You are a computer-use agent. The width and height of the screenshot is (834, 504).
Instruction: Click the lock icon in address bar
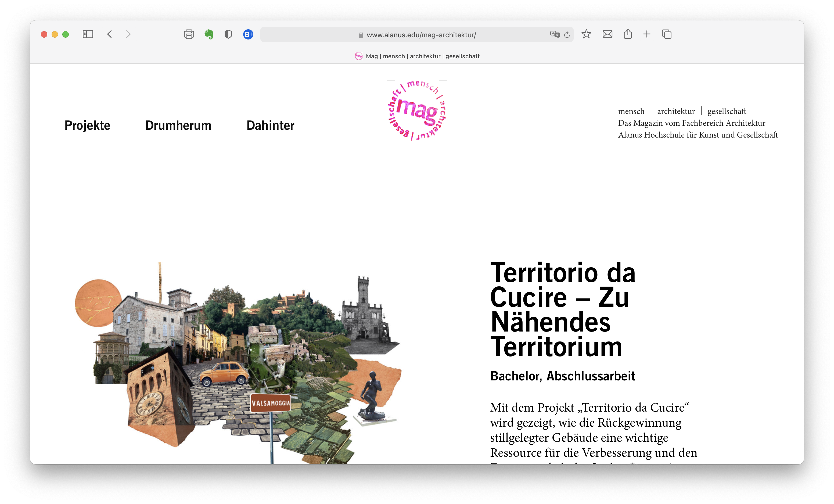click(x=361, y=35)
